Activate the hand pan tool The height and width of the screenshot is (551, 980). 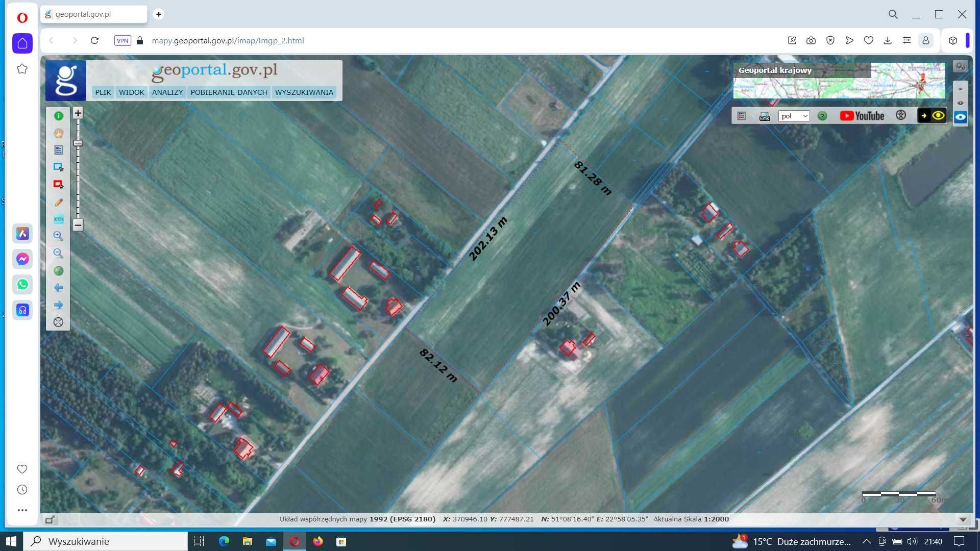coord(58,133)
